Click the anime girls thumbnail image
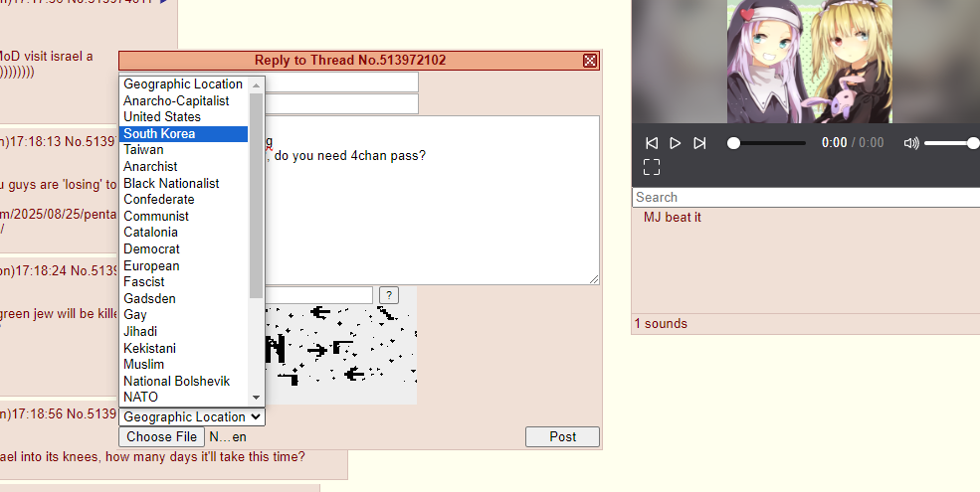Image resolution: width=980 pixels, height=492 pixels. tap(810, 62)
